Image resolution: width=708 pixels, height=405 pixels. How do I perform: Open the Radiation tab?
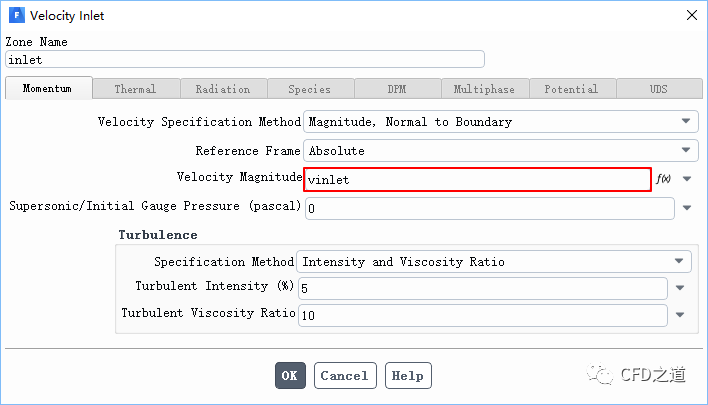(222, 89)
